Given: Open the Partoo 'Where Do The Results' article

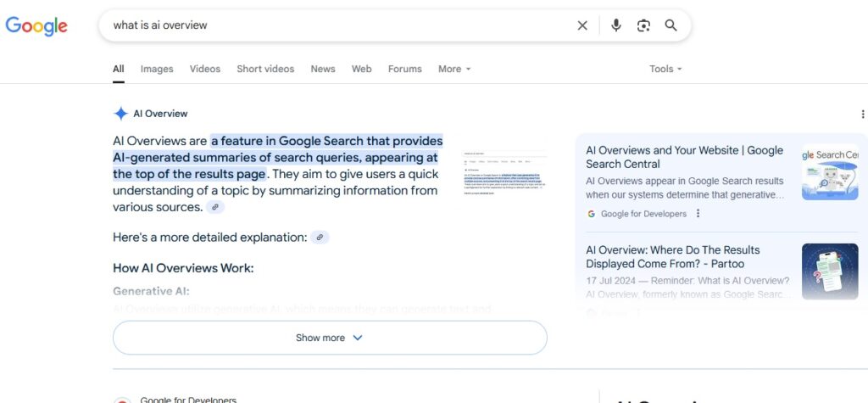Looking at the screenshot, I should 672,256.
